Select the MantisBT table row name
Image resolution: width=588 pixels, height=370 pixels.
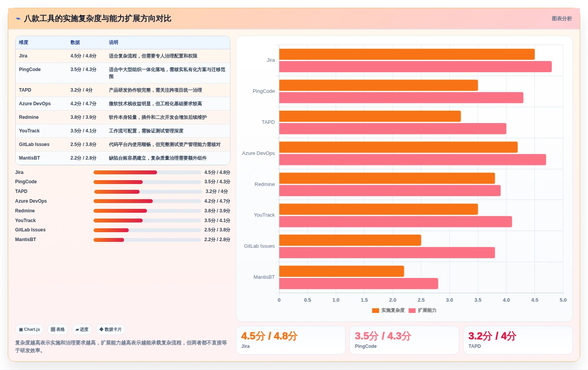(29, 158)
